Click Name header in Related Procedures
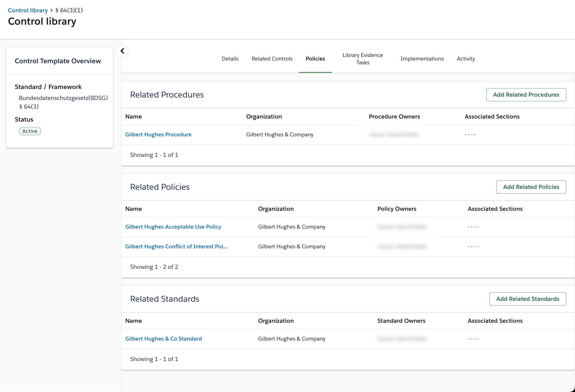 tap(133, 117)
